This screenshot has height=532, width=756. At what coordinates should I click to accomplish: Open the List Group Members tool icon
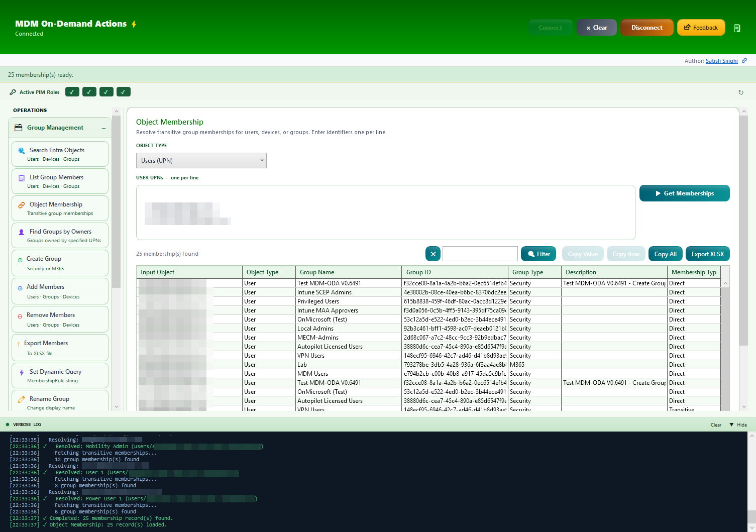point(21,177)
